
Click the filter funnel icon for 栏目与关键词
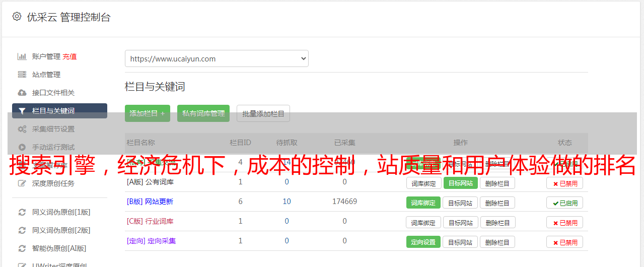(x=22, y=111)
